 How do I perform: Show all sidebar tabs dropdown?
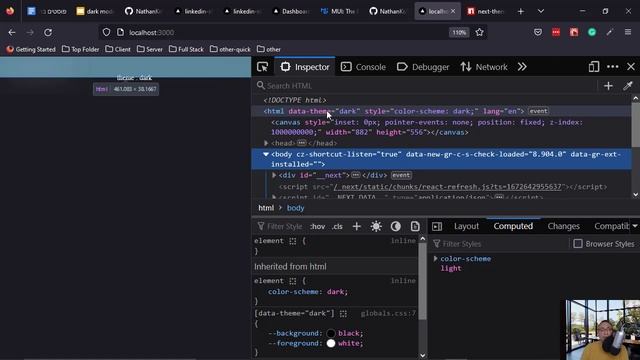635,226
